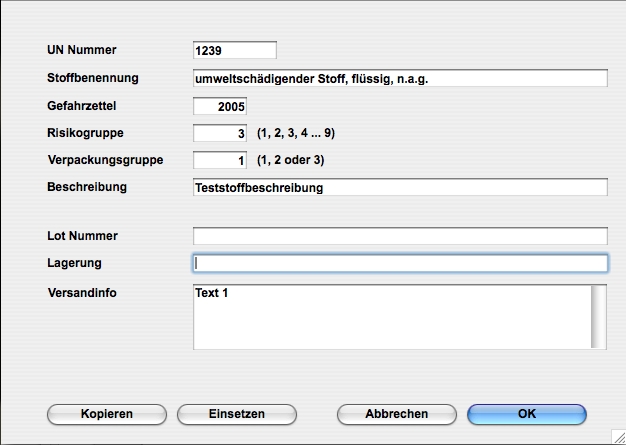Click the hint text (1, 2 oder 3)
The image size is (626, 445).
pos(291,160)
